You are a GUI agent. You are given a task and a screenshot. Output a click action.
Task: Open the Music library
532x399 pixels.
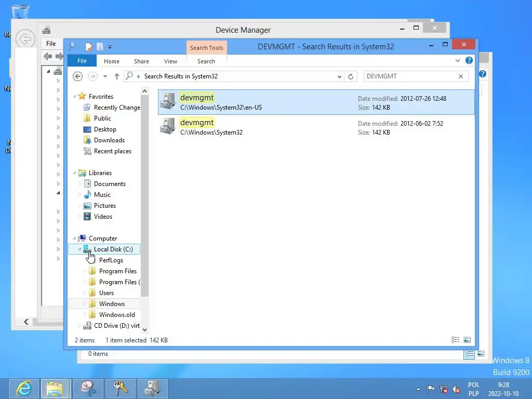(x=97, y=194)
